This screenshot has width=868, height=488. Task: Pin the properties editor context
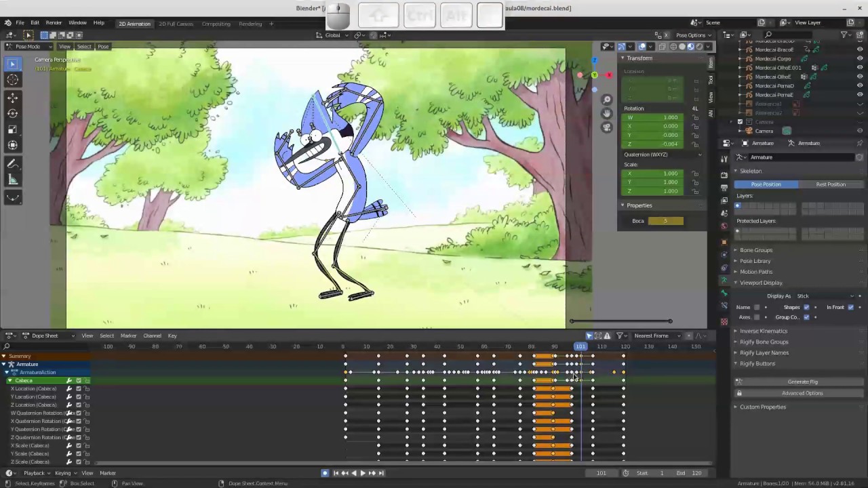click(x=859, y=143)
